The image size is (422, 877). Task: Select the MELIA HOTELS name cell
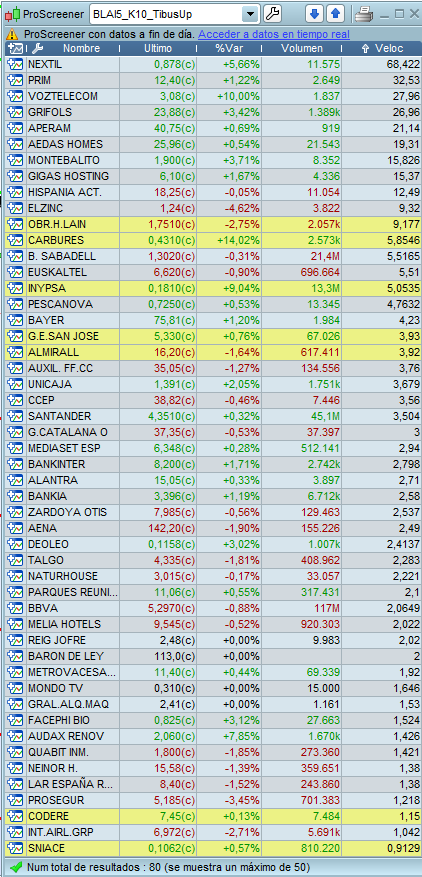[73, 624]
